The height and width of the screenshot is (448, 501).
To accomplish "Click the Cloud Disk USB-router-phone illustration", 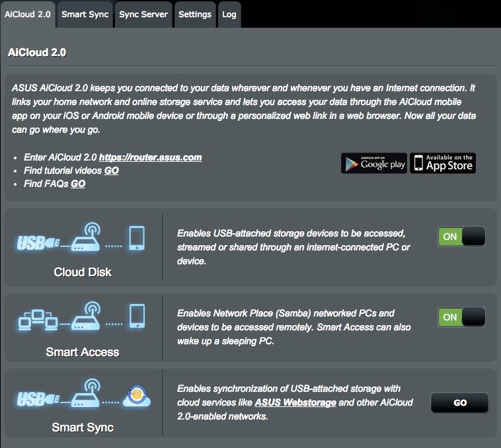I will (82, 237).
